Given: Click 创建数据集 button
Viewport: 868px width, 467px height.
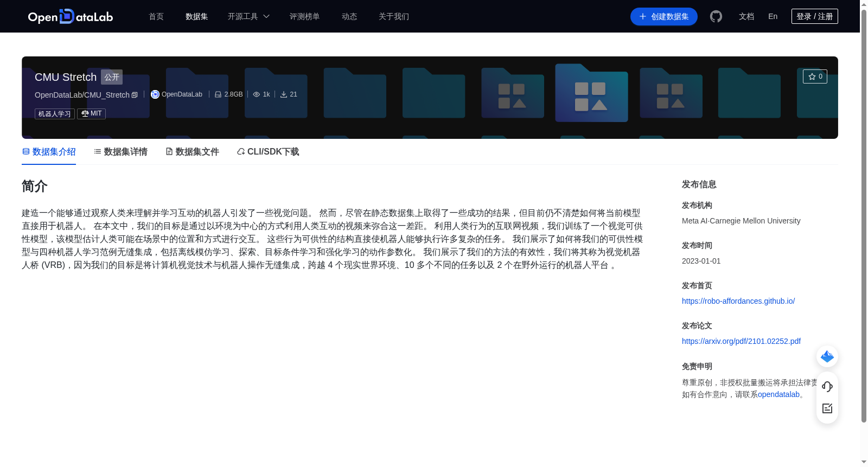Looking at the screenshot, I should 663,16.
